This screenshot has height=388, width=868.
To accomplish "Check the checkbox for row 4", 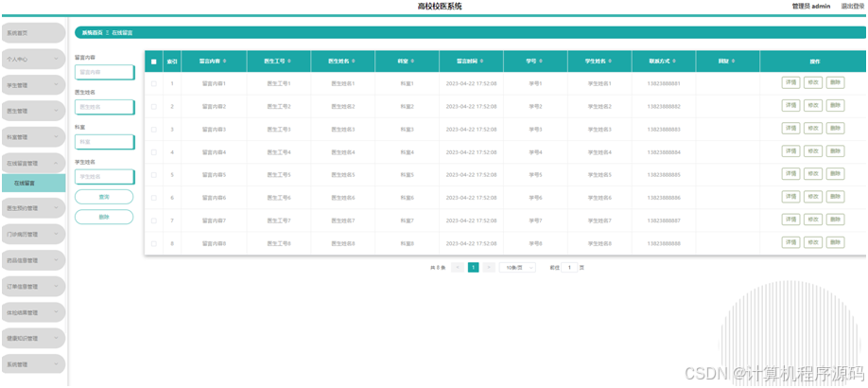I will [x=154, y=151].
